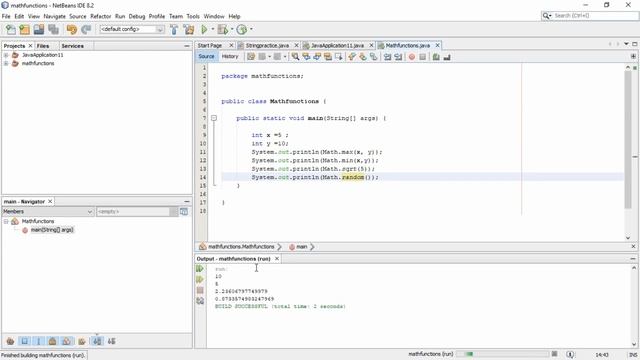Open the Refactor menu
The image size is (640, 360).
pos(100,16)
